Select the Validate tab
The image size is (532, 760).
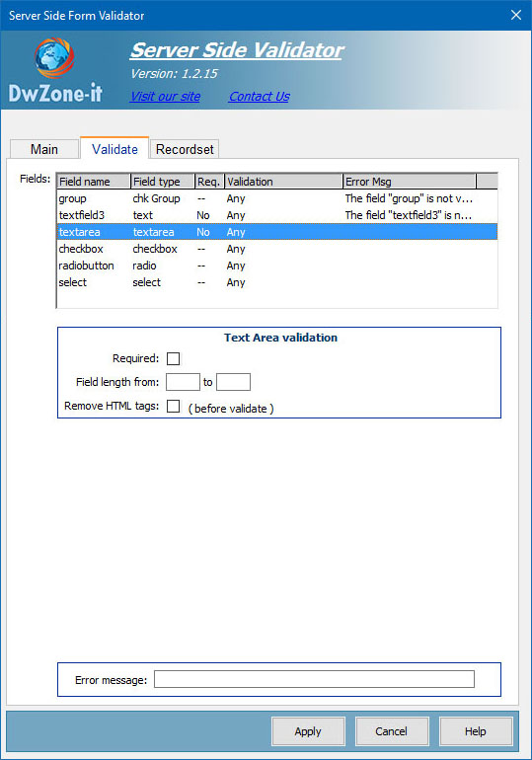pyautogui.click(x=114, y=148)
